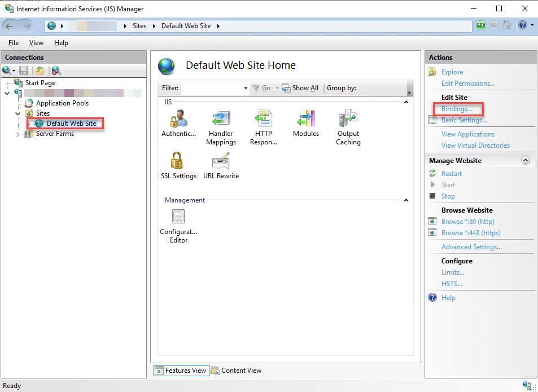This screenshot has width=538, height=392.
Task: Click the browse icon beside Browse *:80
Action: click(x=432, y=221)
